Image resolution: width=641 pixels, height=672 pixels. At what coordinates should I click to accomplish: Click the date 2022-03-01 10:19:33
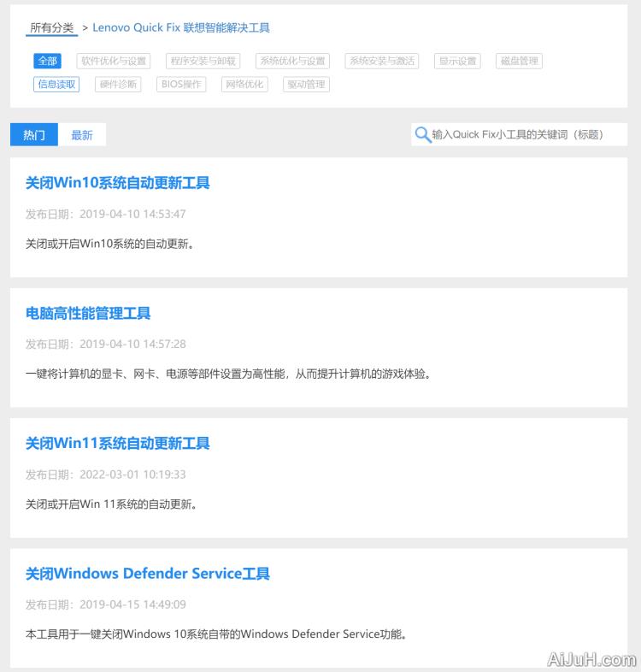[132, 475]
